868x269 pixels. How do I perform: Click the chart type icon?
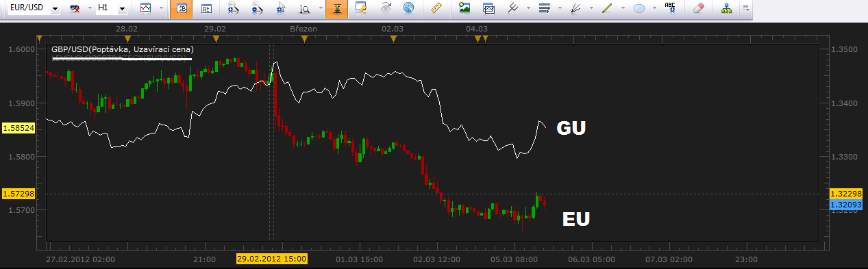click(145, 9)
